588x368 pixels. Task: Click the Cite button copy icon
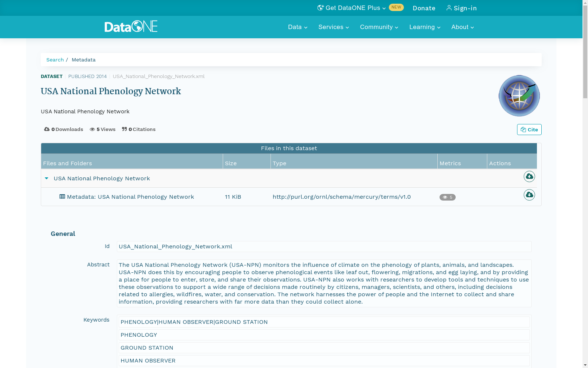click(523, 130)
